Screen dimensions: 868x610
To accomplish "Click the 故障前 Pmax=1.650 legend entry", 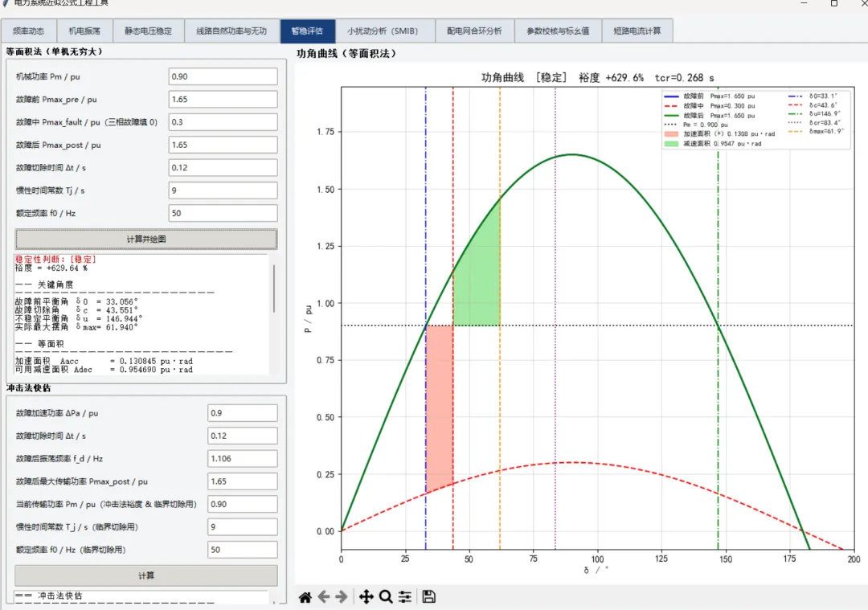I will [710, 96].
